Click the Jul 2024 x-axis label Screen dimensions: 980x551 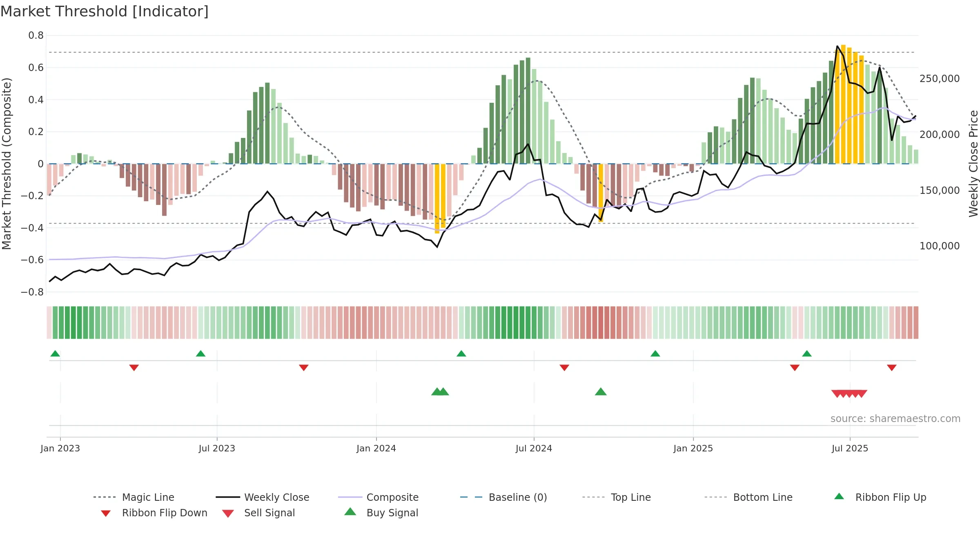point(534,448)
